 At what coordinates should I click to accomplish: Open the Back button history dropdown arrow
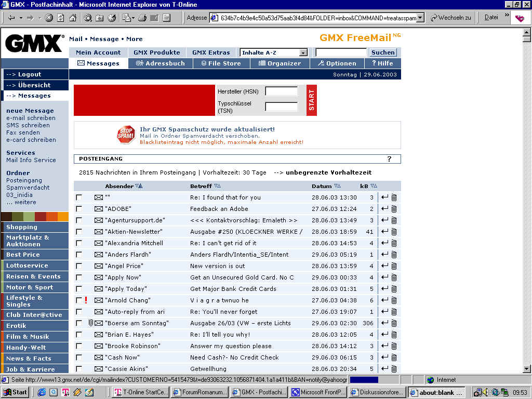coord(21,18)
